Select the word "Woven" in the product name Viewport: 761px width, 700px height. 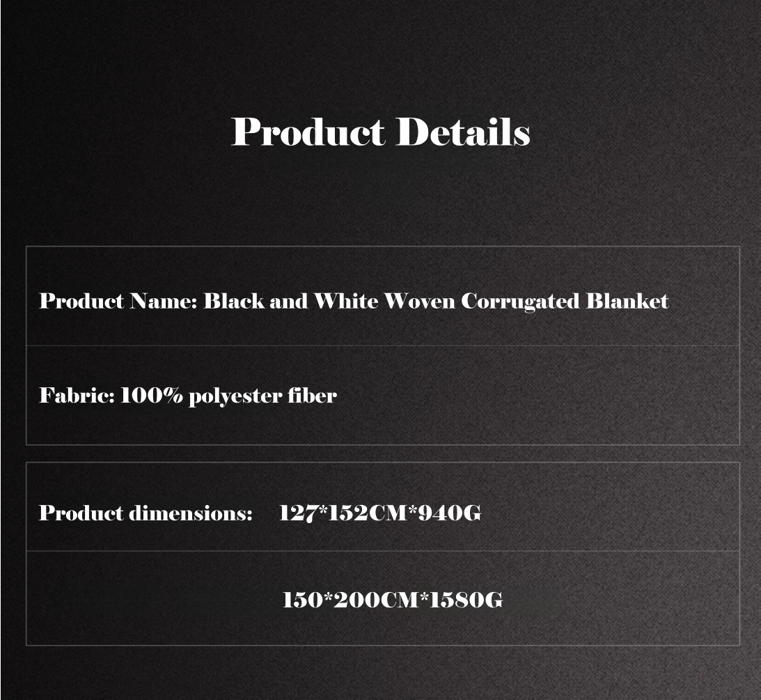420,301
